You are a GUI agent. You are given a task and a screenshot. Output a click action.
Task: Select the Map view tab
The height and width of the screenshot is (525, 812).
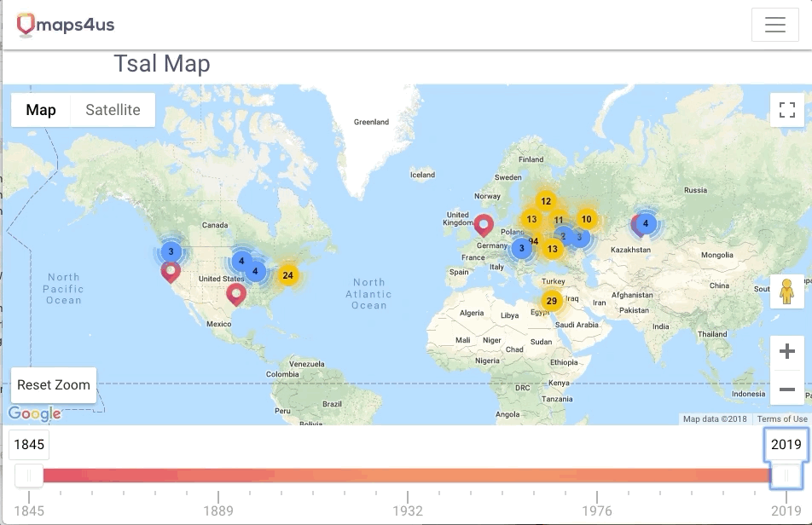tap(41, 110)
